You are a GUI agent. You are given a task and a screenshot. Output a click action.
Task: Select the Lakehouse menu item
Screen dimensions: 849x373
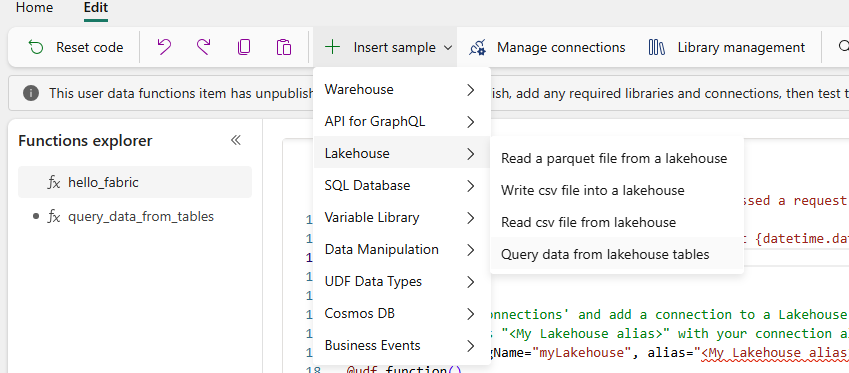pos(402,154)
